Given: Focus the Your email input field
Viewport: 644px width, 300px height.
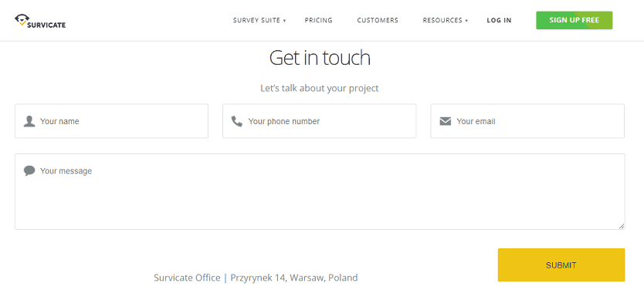Looking at the screenshot, I should click(x=527, y=121).
